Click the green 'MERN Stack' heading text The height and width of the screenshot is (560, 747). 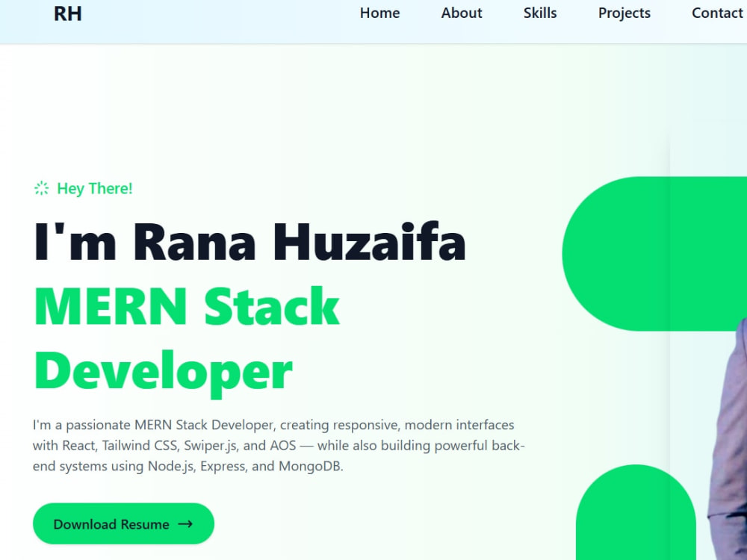click(x=187, y=306)
